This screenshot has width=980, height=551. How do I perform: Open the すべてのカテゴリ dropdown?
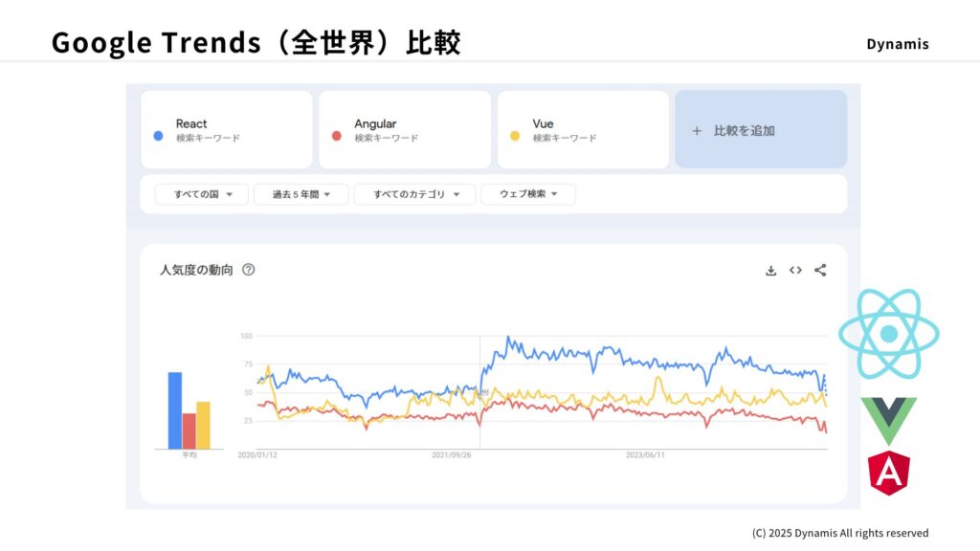414,194
